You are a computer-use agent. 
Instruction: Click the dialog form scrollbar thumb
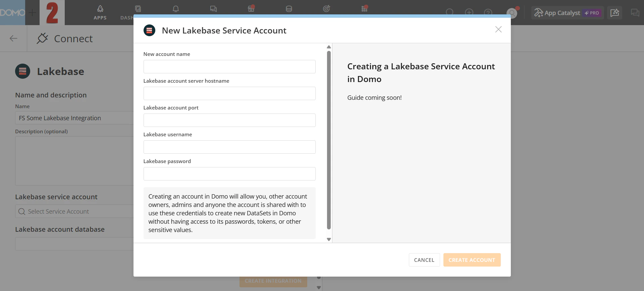[329, 140]
